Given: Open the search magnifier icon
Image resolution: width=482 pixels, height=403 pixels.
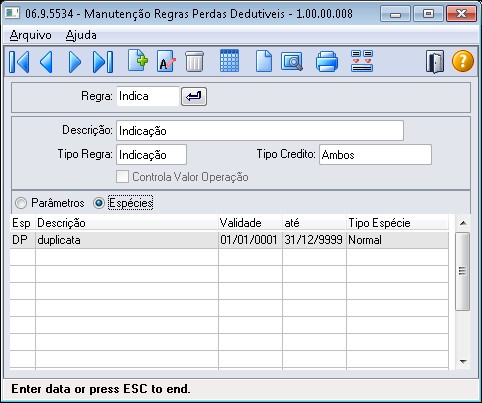Looking at the screenshot, I should (x=292, y=61).
